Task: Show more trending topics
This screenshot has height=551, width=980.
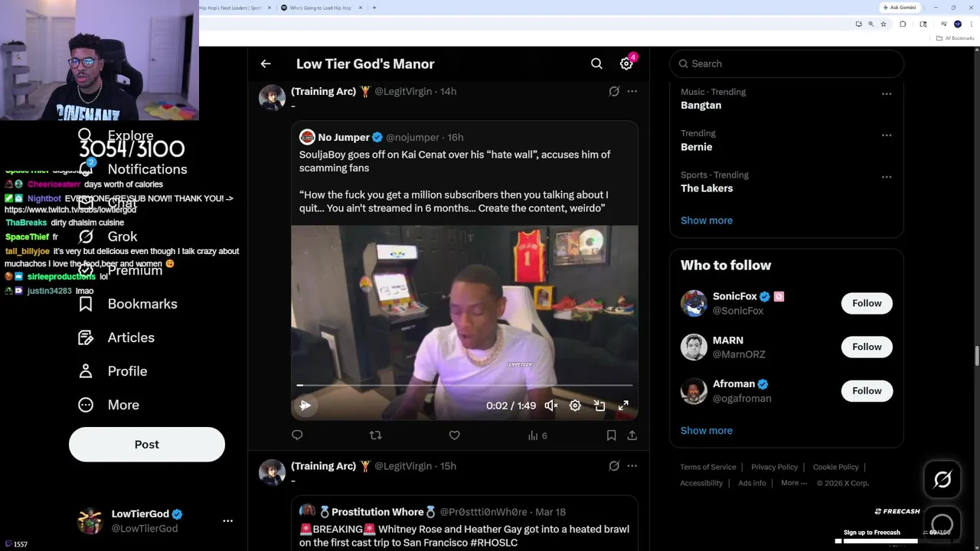Action: (x=707, y=220)
